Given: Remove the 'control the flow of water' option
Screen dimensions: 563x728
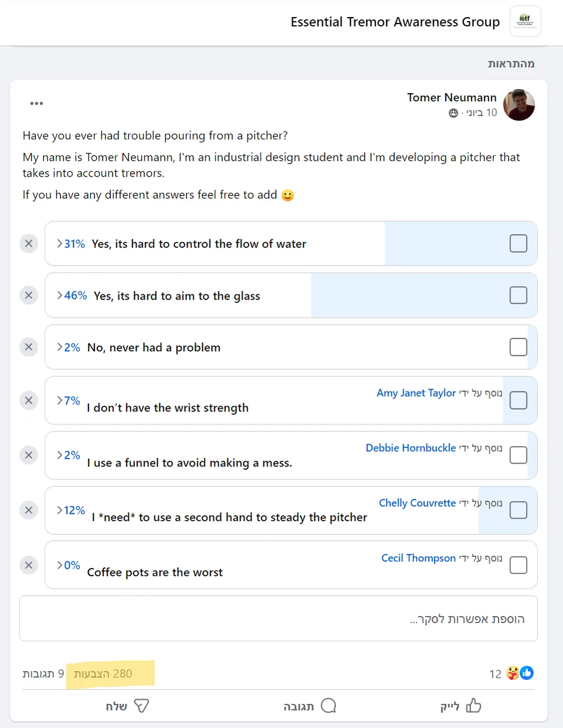Looking at the screenshot, I should tap(29, 243).
